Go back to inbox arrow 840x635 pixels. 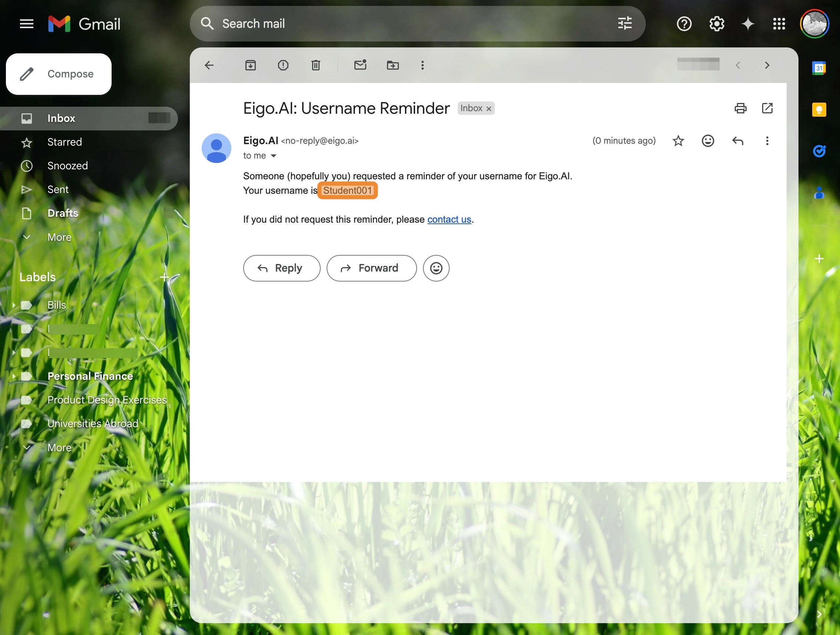click(x=209, y=65)
